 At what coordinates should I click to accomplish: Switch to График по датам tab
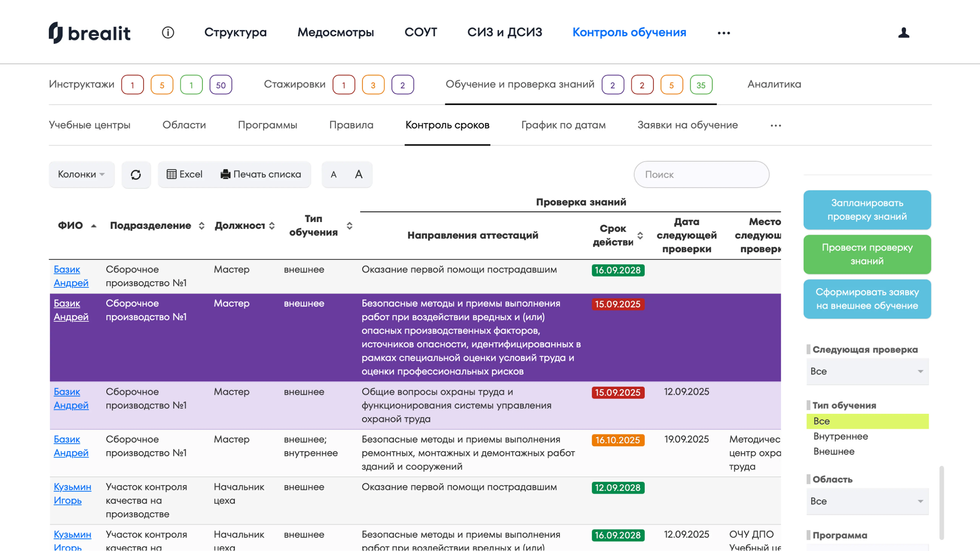coord(563,125)
